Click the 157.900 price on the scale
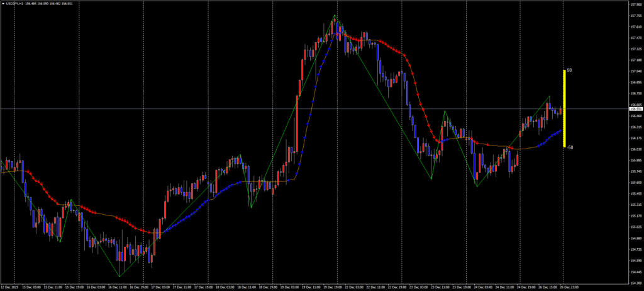Screen dimensions: 644x291 click(635, 4)
